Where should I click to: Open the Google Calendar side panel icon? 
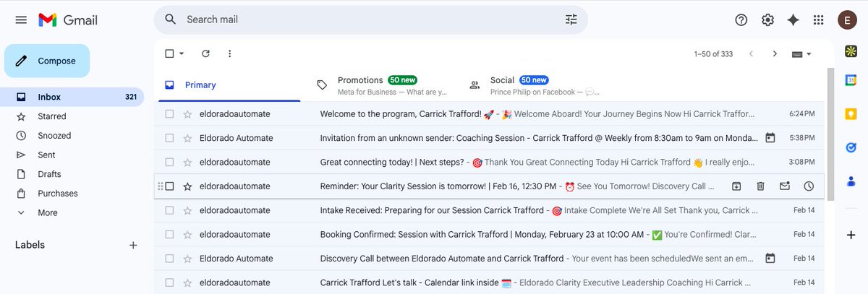[851, 80]
